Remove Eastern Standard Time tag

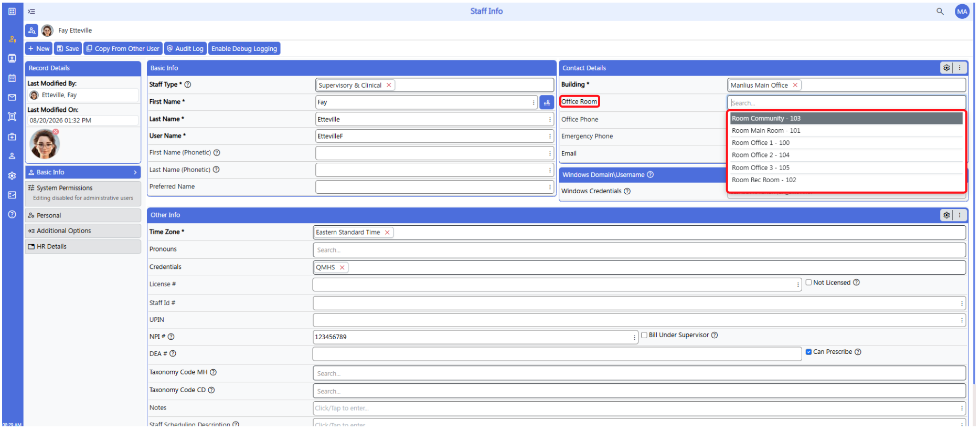tap(387, 233)
